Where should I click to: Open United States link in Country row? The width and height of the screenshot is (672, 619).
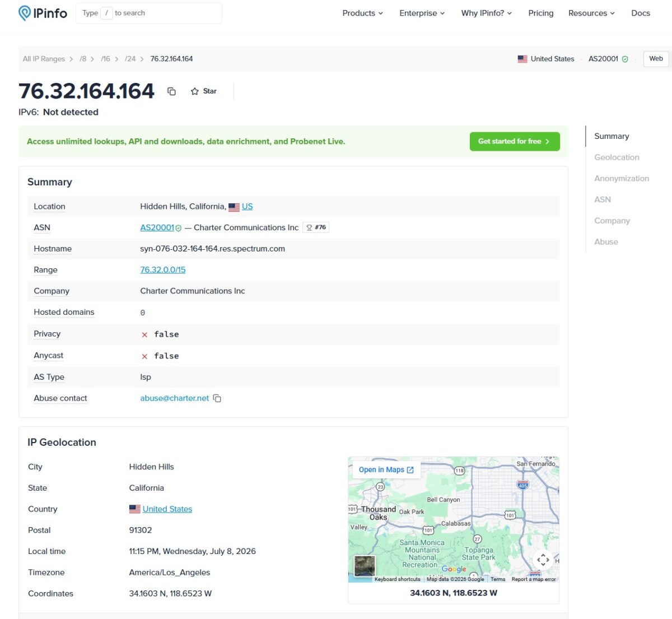click(167, 509)
